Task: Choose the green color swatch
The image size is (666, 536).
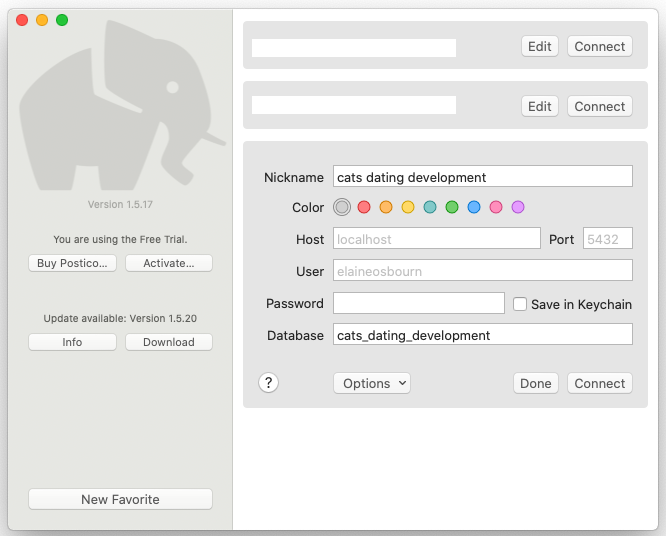Action: 452,207
